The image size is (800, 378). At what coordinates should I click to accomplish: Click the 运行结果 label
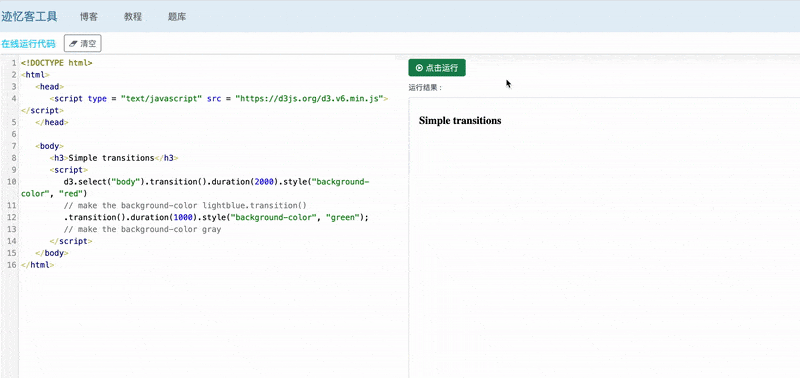[425, 88]
